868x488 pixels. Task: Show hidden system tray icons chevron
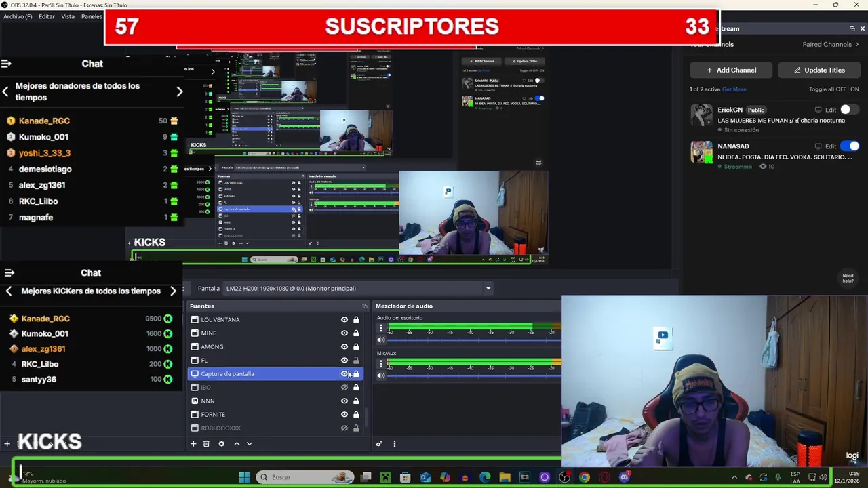[x=734, y=477]
